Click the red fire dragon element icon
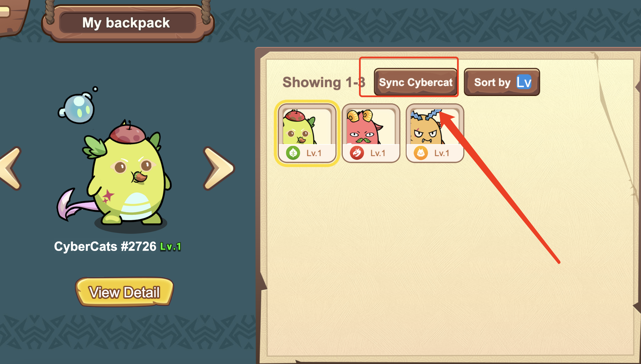 [x=357, y=153]
